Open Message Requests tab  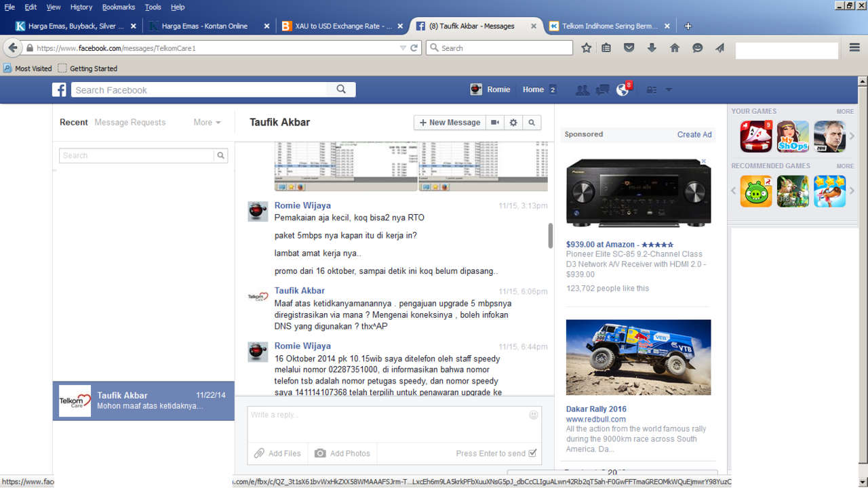pyautogui.click(x=130, y=123)
